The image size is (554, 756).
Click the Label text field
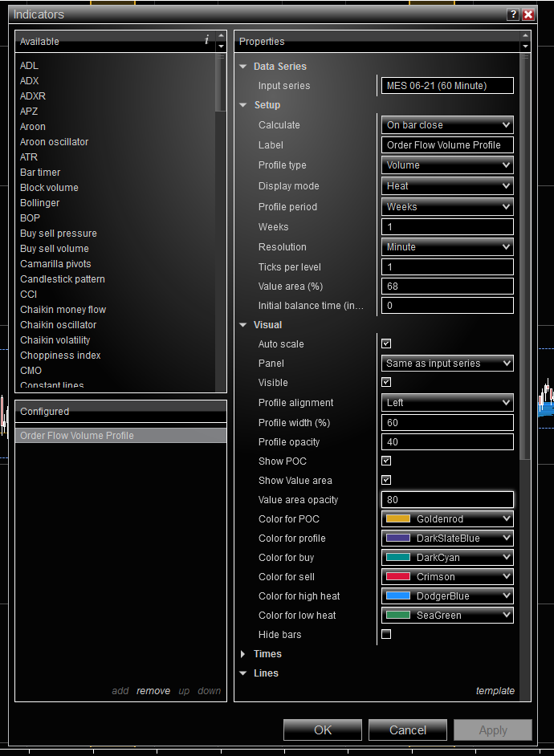click(447, 145)
